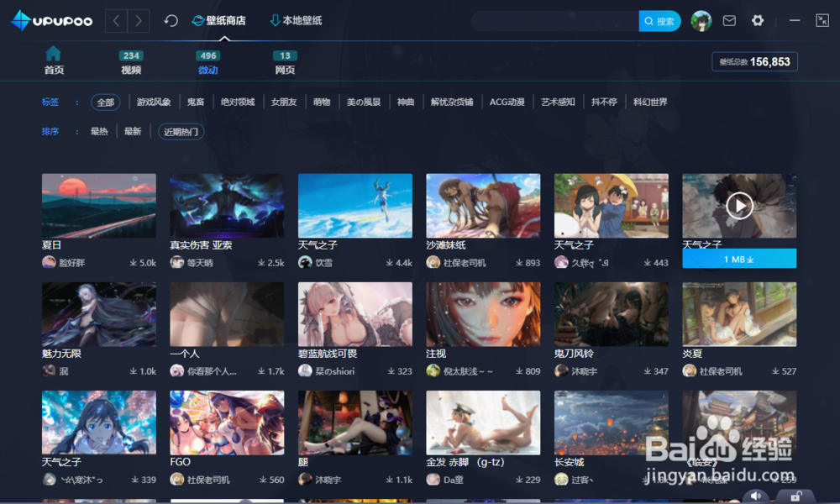The image size is (840, 504).
Task: Click the 443 download icon for 久绊's wallpaper
Action: 647,262
